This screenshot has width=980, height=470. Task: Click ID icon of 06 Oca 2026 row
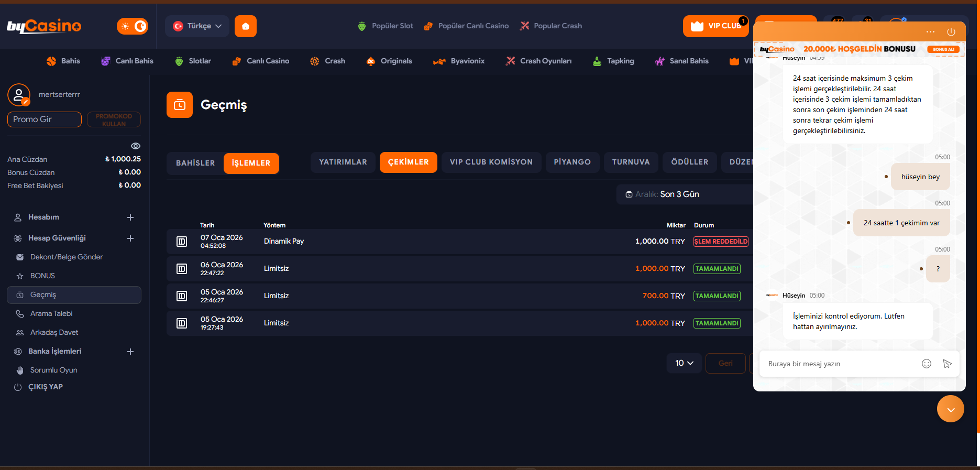(182, 269)
